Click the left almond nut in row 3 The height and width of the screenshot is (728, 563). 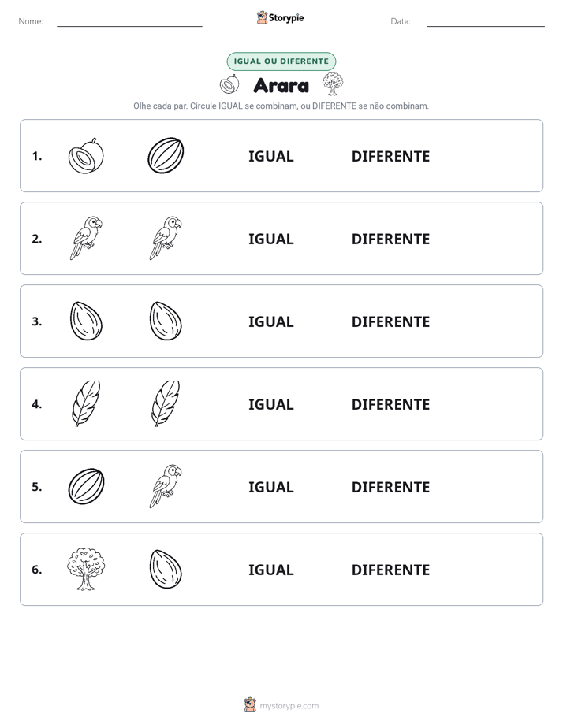pos(86,321)
